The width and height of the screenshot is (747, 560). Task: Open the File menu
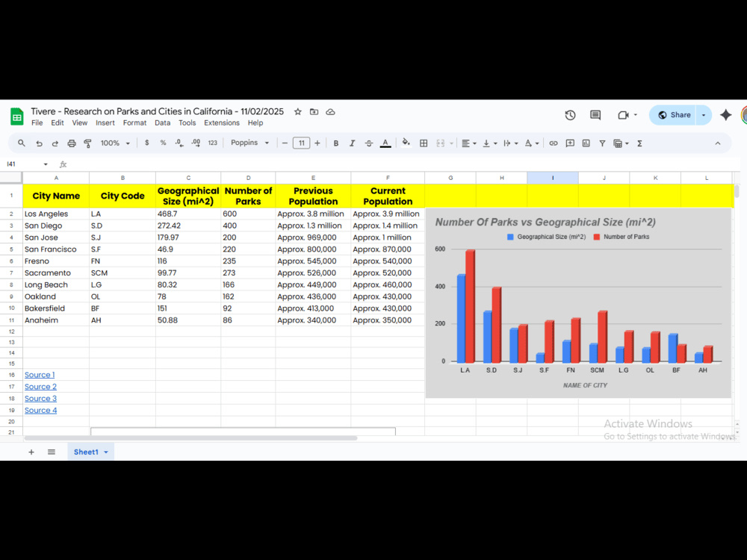(37, 123)
